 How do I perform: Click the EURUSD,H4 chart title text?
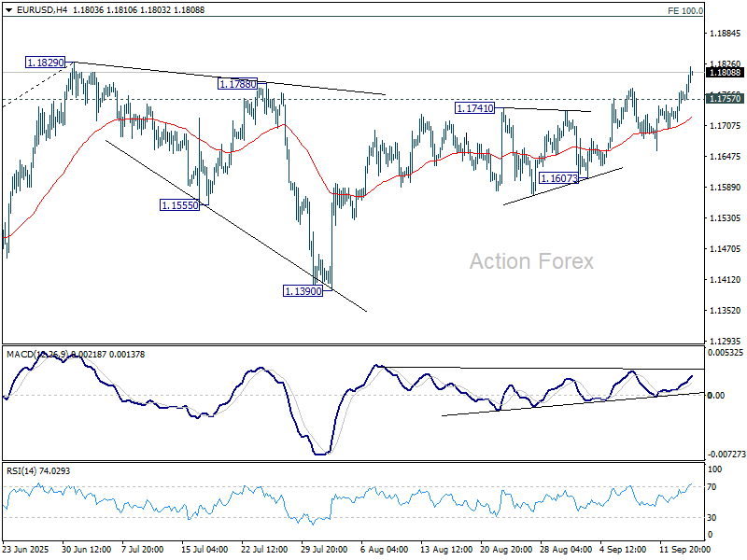38,9
